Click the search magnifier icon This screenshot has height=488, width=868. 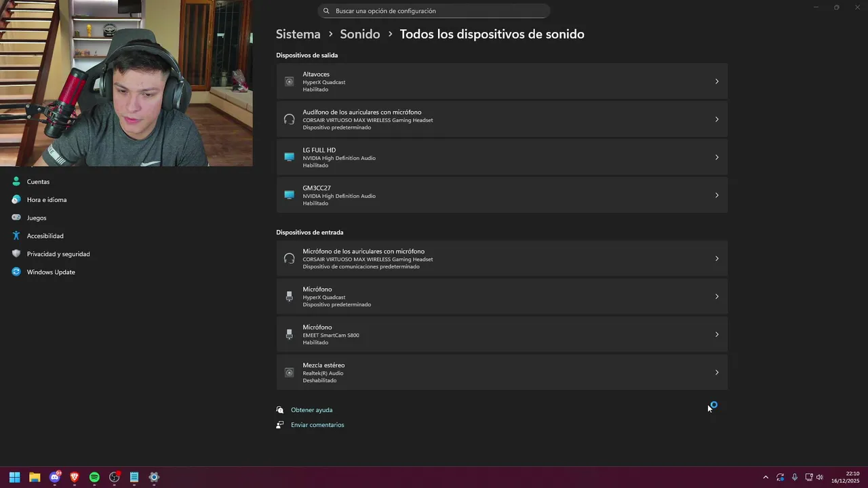click(326, 11)
